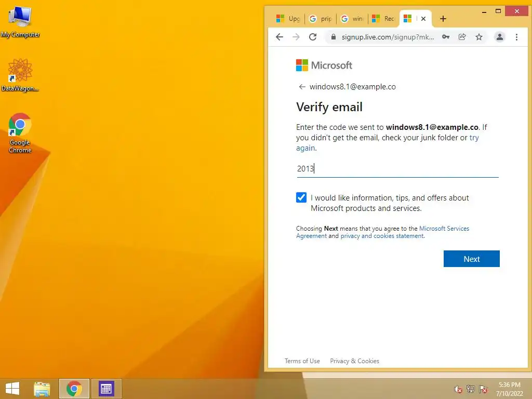This screenshot has width=532, height=399.
Task: Switch to the 'Upg' Microsoft tab
Action: coord(288,19)
